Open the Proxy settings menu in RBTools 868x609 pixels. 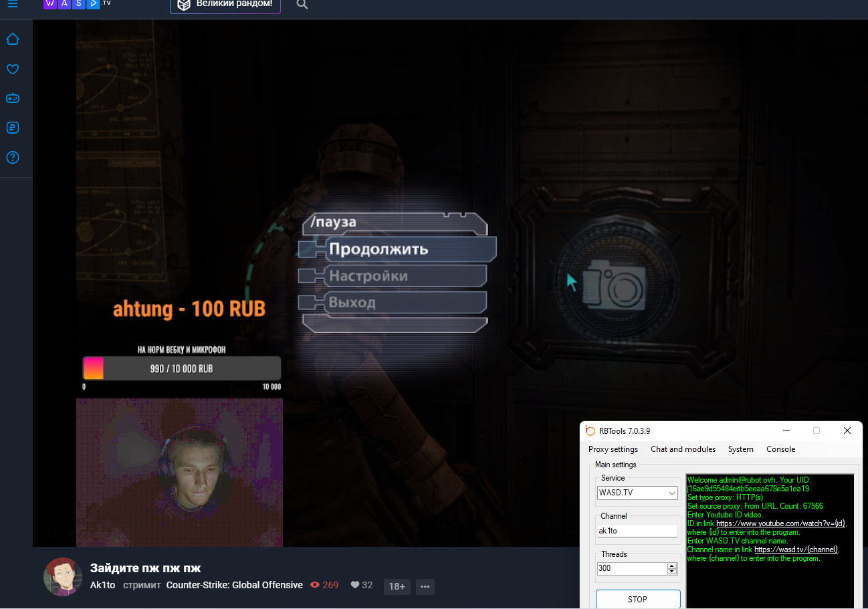pyautogui.click(x=613, y=449)
